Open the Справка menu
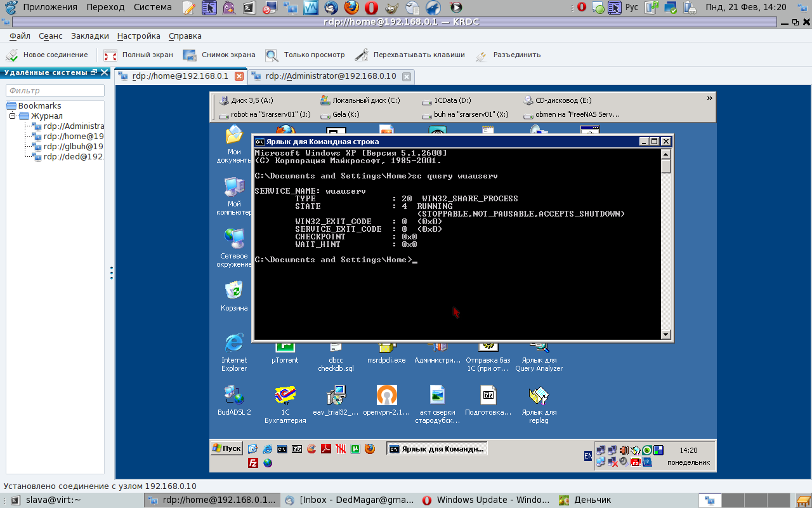 point(185,36)
